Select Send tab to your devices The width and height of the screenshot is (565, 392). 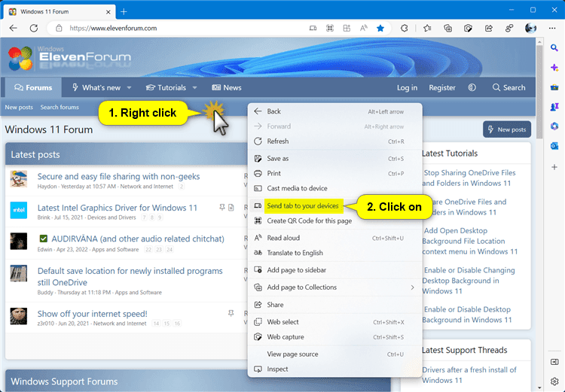click(303, 206)
